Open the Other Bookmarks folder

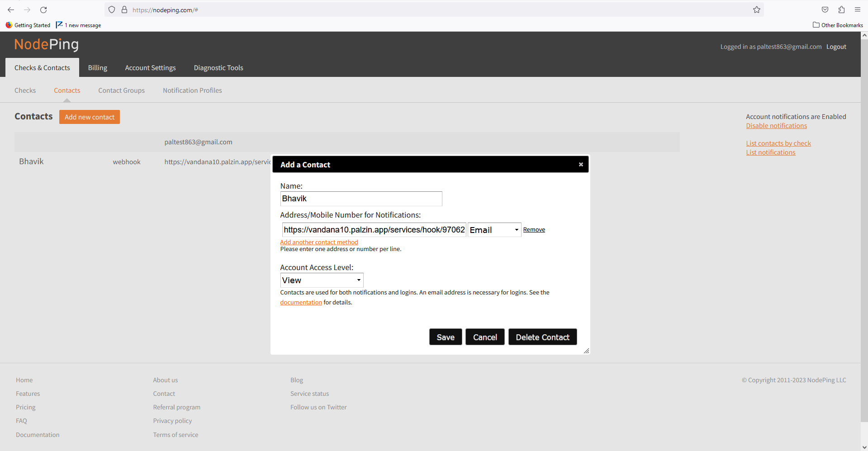pyautogui.click(x=838, y=25)
